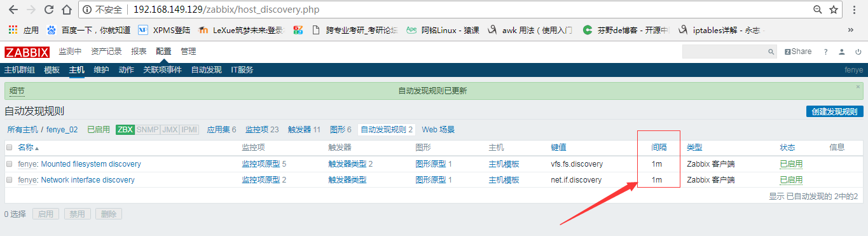
Task: Bookmark this page with the star icon
Action: [834, 10]
